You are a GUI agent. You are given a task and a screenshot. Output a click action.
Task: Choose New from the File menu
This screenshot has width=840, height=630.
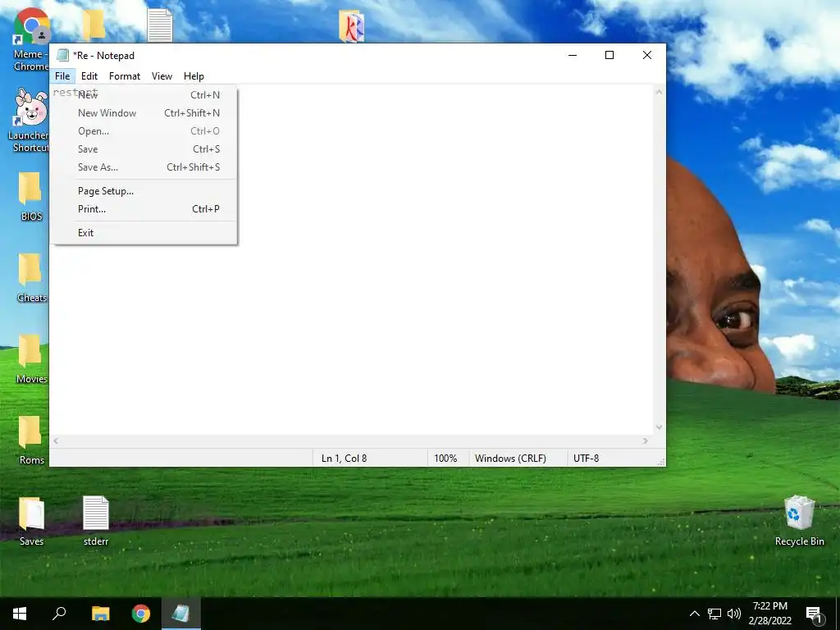[144, 95]
